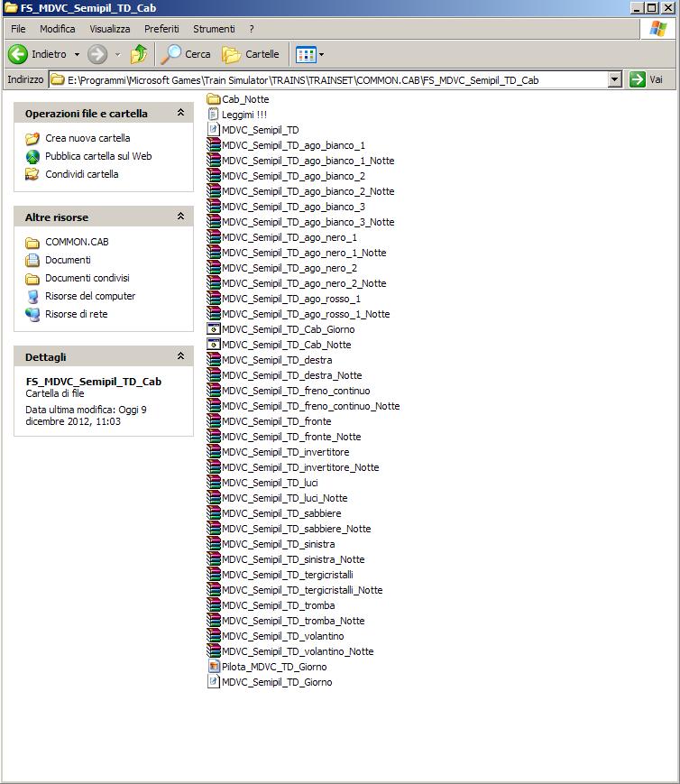
Task: Open Risorse di rete link
Action: click(77, 314)
